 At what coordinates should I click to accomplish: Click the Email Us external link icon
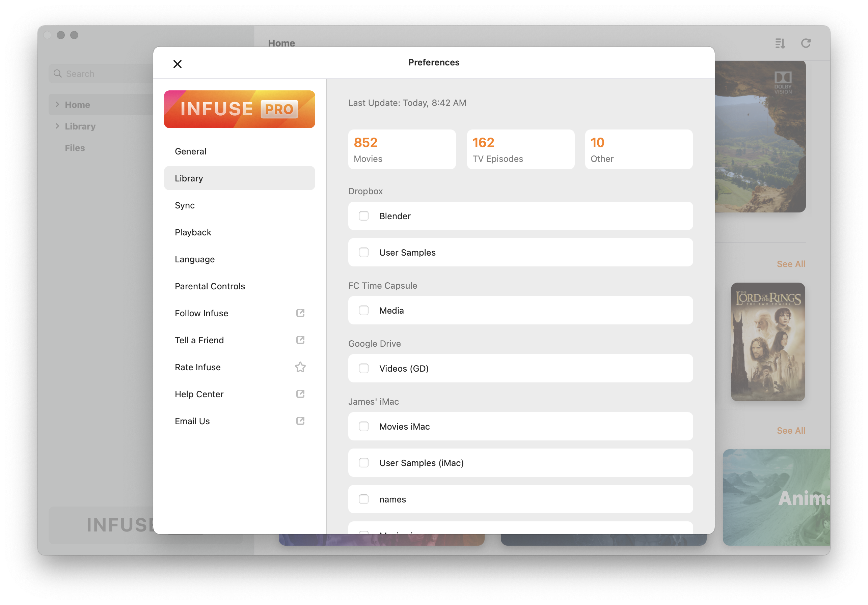click(x=300, y=421)
